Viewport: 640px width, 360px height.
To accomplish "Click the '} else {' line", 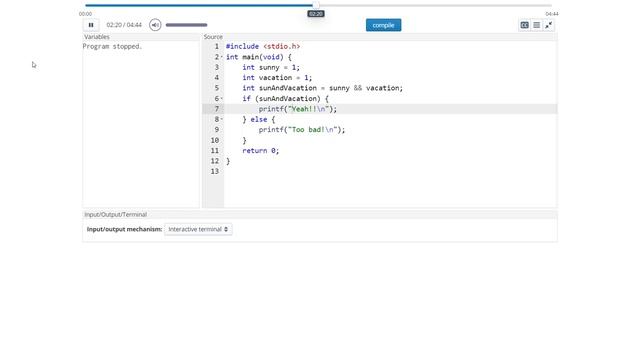I will [259, 120].
